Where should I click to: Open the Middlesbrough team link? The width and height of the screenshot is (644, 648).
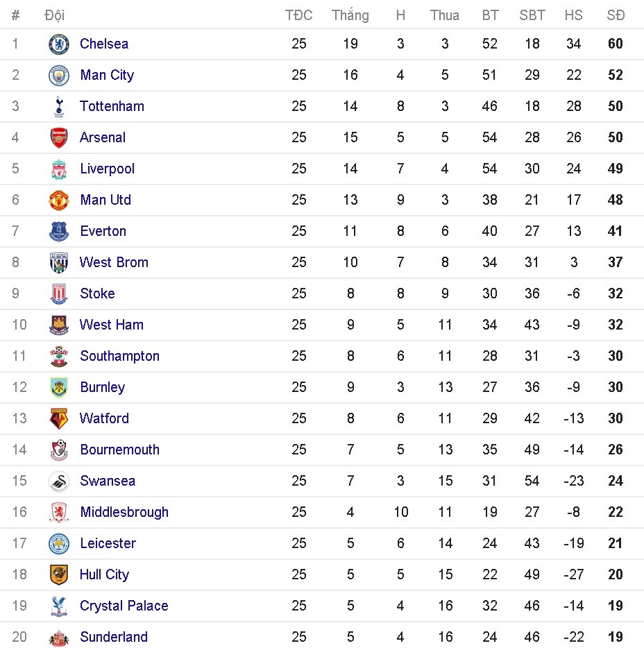pyautogui.click(x=124, y=512)
